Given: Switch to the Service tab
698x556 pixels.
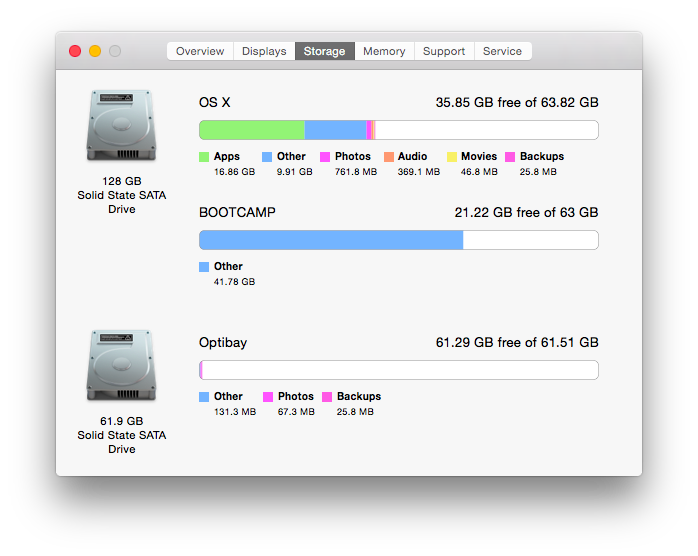Looking at the screenshot, I should click(x=503, y=51).
